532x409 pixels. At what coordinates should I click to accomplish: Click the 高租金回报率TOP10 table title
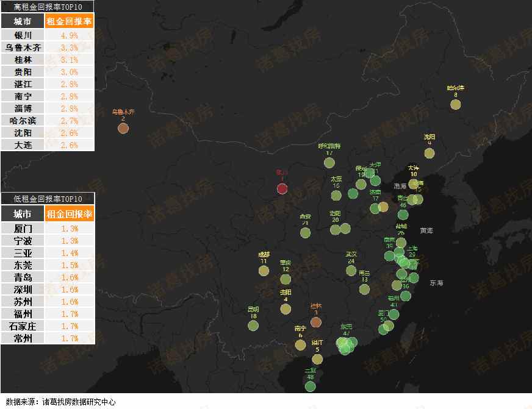click(48, 7)
